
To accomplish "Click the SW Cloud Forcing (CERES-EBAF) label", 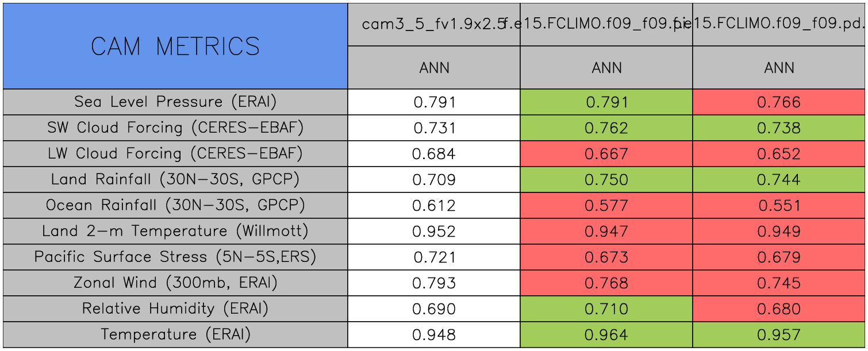I will (x=175, y=128).
